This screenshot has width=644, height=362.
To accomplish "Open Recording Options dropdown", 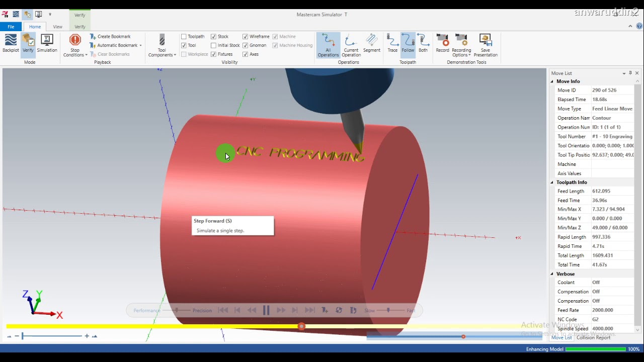I will click(x=461, y=45).
